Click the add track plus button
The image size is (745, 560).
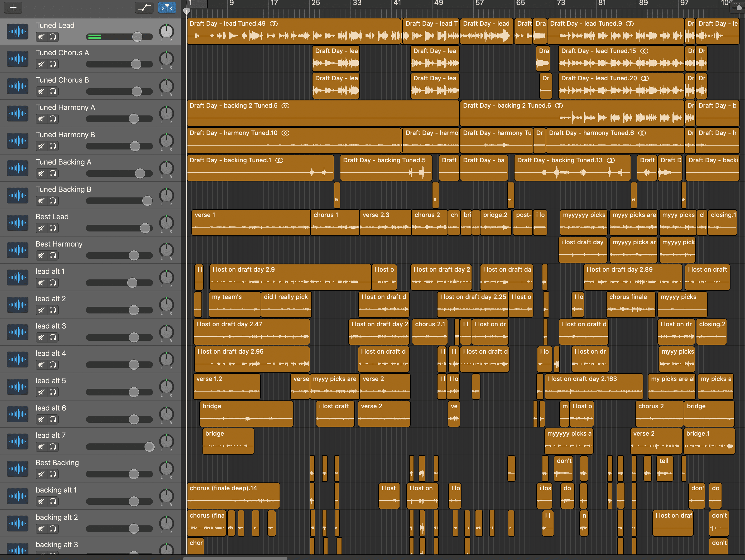click(x=13, y=8)
